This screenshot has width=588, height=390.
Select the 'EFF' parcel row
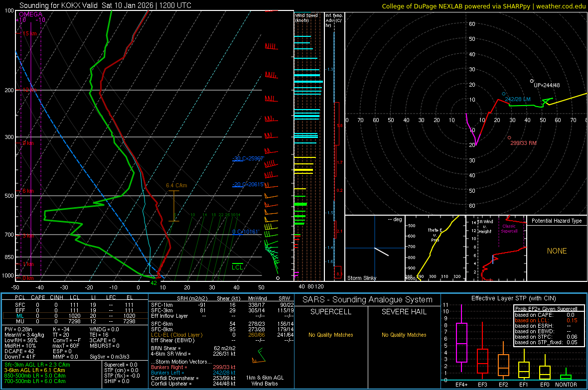point(74,310)
